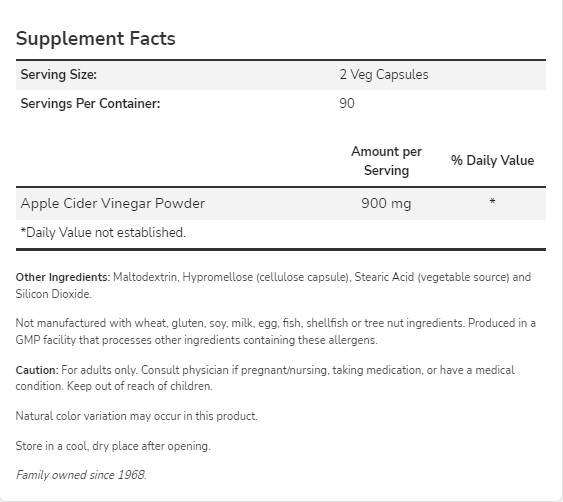The image size is (563, 502).
Task: Click the bold Caution label
Action: pos(37,370)
